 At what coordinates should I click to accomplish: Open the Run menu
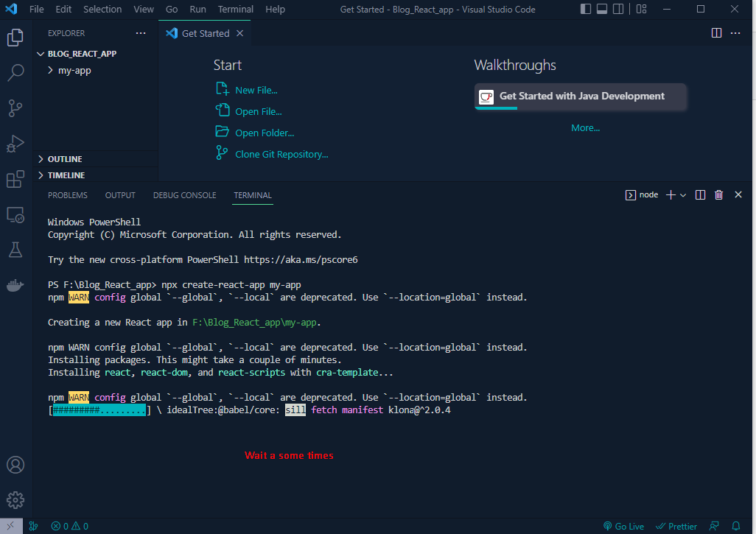(x=197, y=9)
